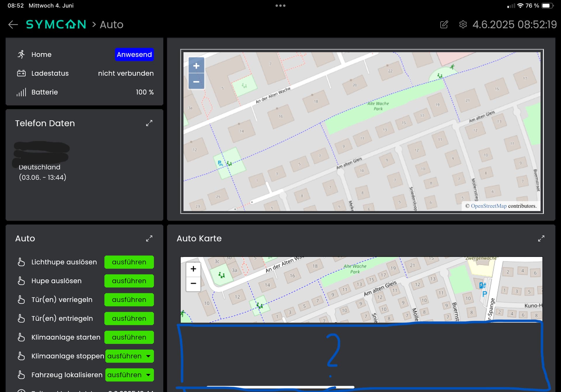561x392 pixels.
Task: Expand the Auto Karte panel
Action: click(541, 239)
